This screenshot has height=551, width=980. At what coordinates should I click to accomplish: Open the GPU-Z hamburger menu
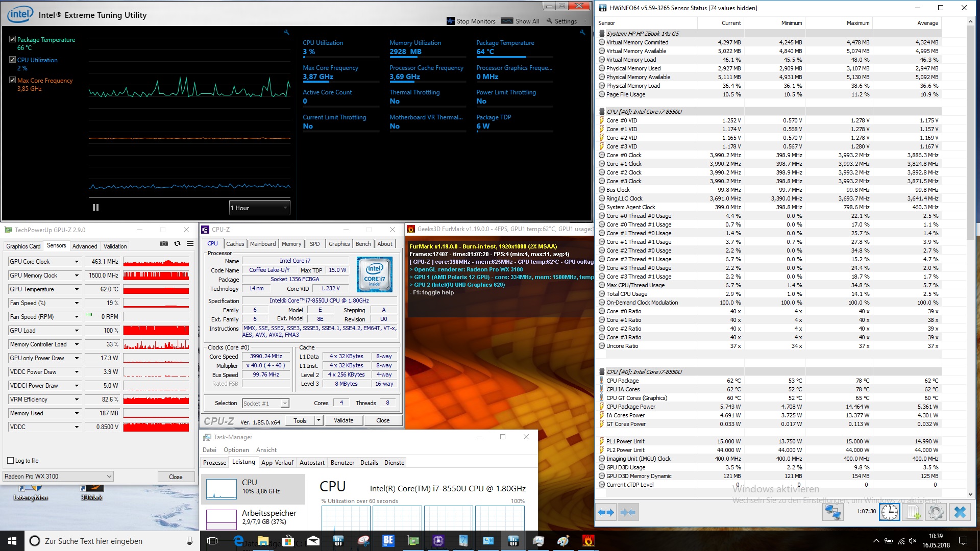190,244
